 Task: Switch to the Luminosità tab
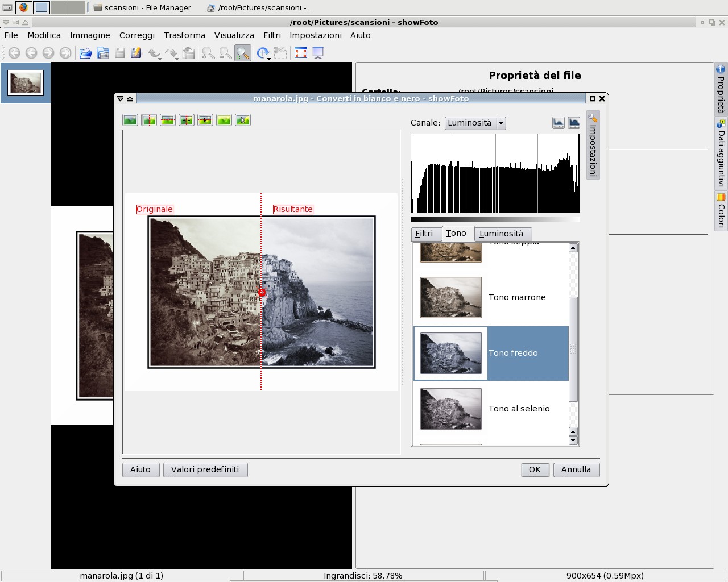pos(502,234)
